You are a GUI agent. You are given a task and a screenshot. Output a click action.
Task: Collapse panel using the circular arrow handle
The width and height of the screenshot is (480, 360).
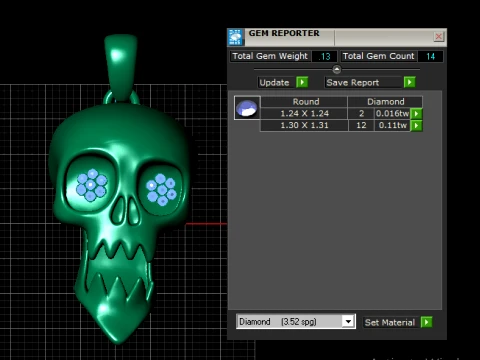tap(337, 69)
